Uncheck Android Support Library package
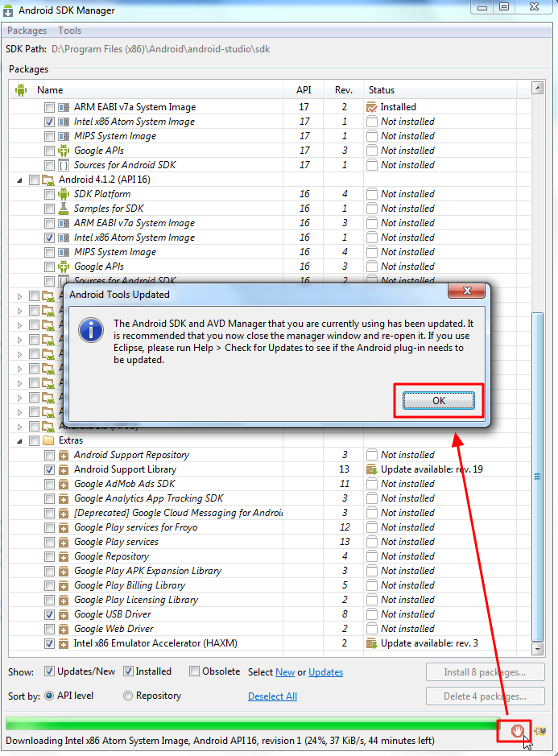558x756 pixels. [x=49, y=469]
